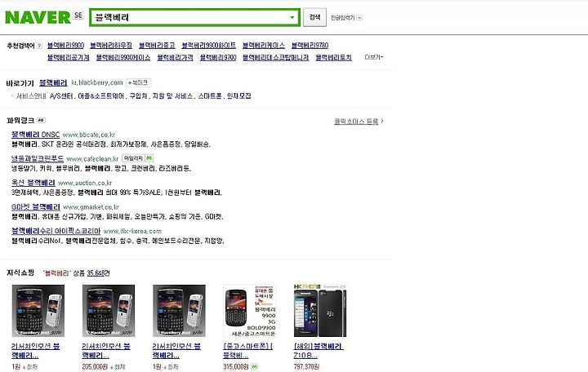Click the 지원 및 서비스 link

pyautogui.click(x=172, y=96)
